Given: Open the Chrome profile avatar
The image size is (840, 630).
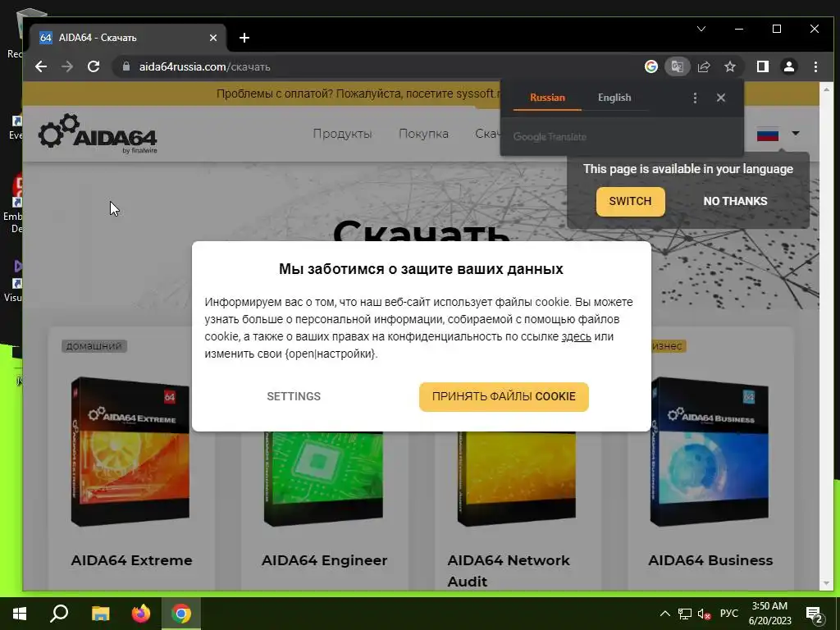Looking at the screenshot, I should (x=788, y=66).
